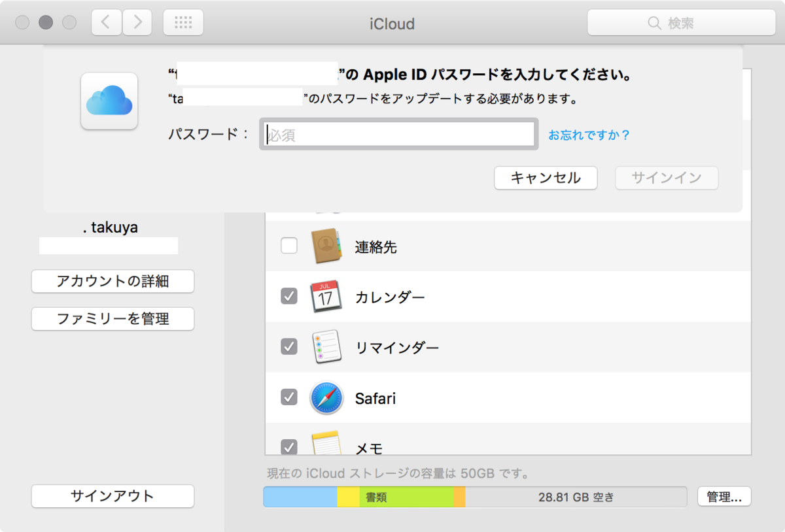Click the ファミリーを管理 button
Image resolution: width=785 pixels, height=532 pixels.
coord(113,319)
